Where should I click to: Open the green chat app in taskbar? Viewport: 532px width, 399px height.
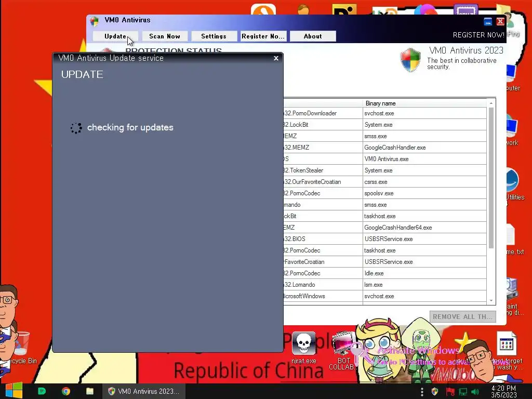42,391
